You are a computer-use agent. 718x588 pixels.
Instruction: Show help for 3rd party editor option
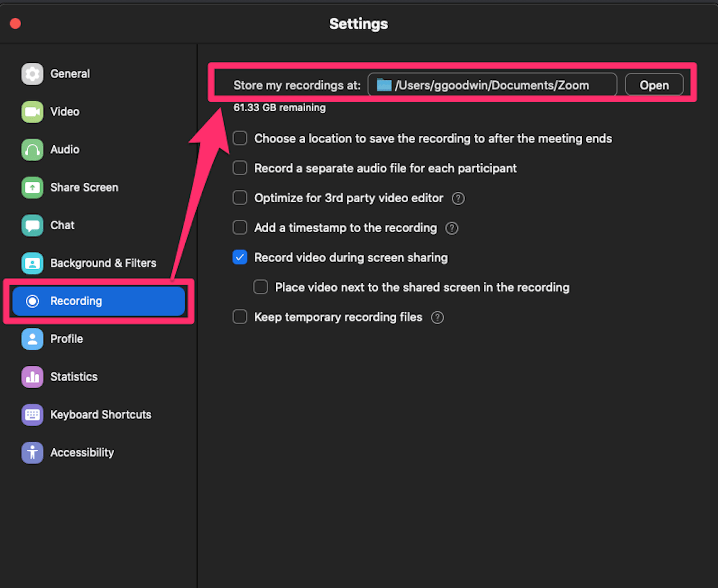458,198
